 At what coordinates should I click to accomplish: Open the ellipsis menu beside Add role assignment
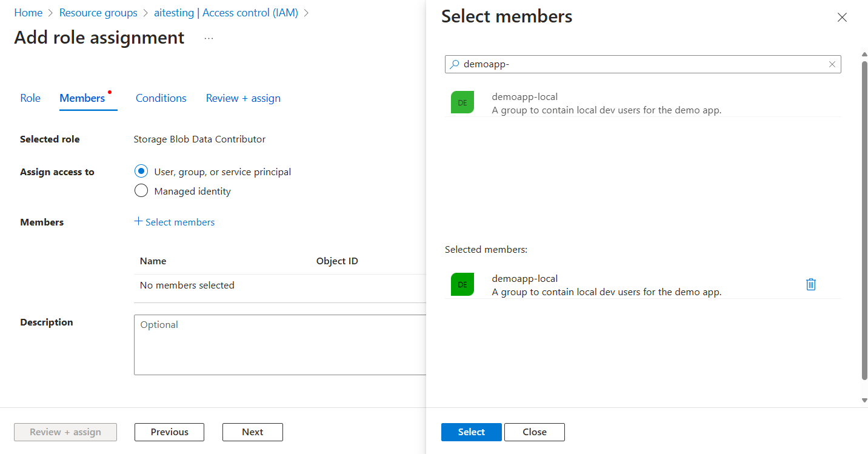209,37
